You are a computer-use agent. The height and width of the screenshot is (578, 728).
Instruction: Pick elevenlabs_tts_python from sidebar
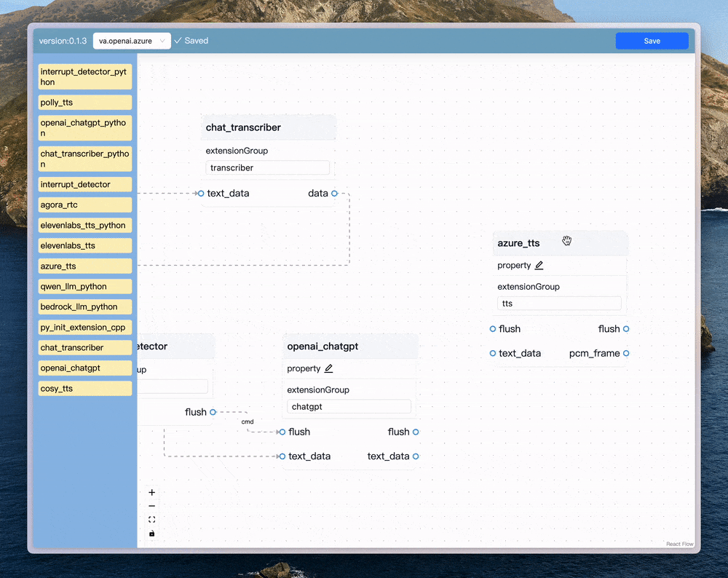pos(85,225)
